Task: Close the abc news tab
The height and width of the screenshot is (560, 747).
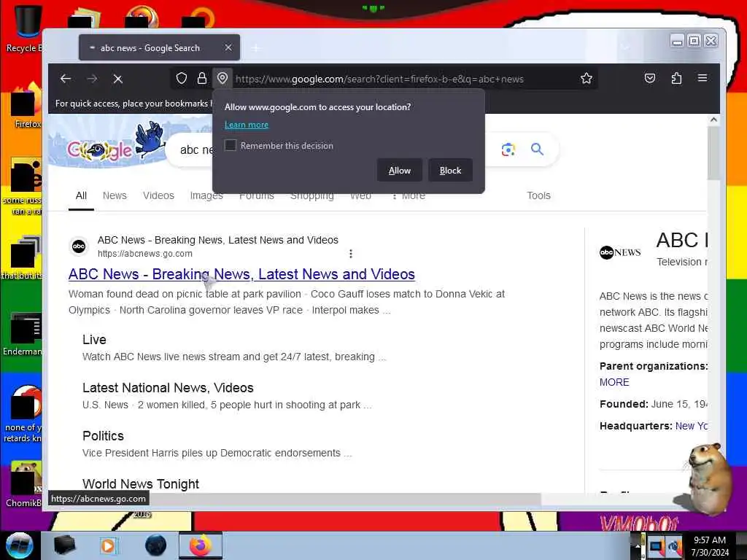Action: click(x=228, y=47)
